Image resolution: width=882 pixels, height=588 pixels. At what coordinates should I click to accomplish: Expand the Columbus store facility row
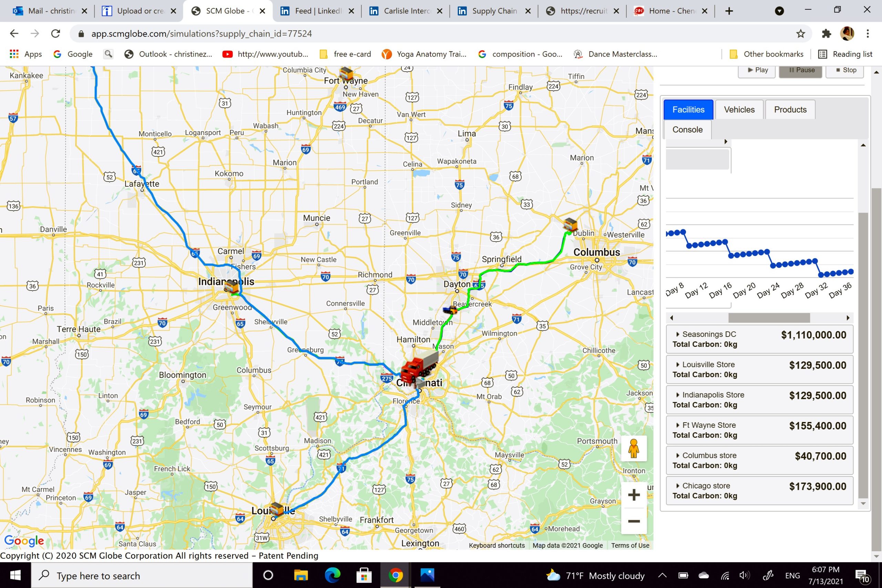click(759, 461)
